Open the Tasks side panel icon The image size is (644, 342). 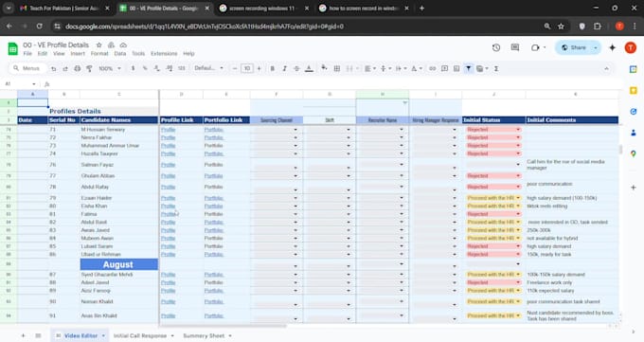(633, 112)
